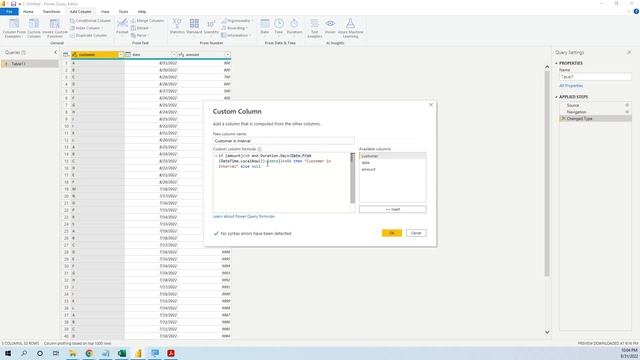Open the Index Column dropdown

(x=86, y=28)
